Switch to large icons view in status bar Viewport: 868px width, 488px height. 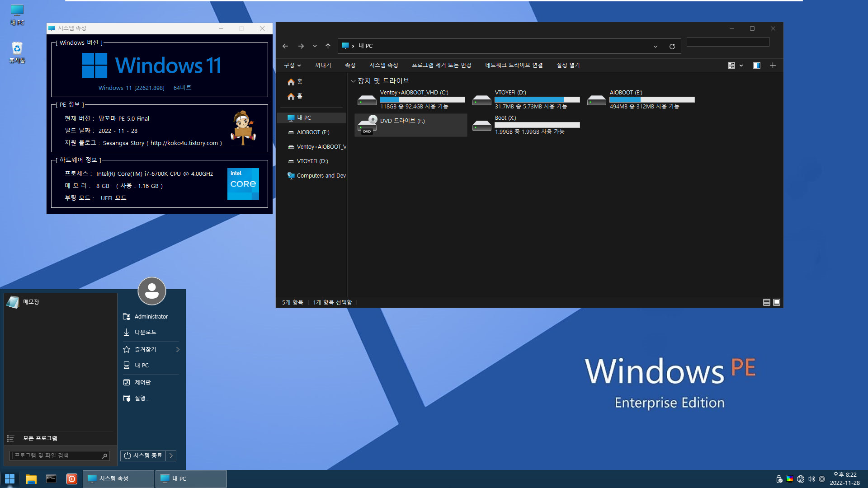[x=777, y=302]
